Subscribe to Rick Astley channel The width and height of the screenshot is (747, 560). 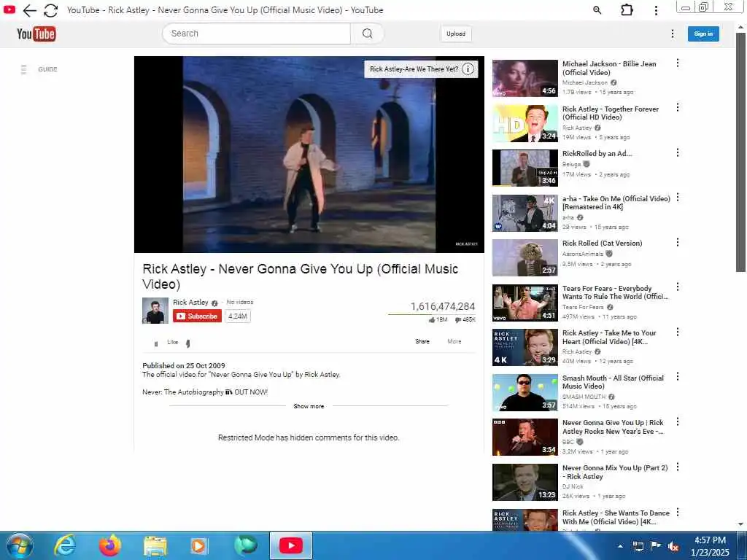pos(197,316)
